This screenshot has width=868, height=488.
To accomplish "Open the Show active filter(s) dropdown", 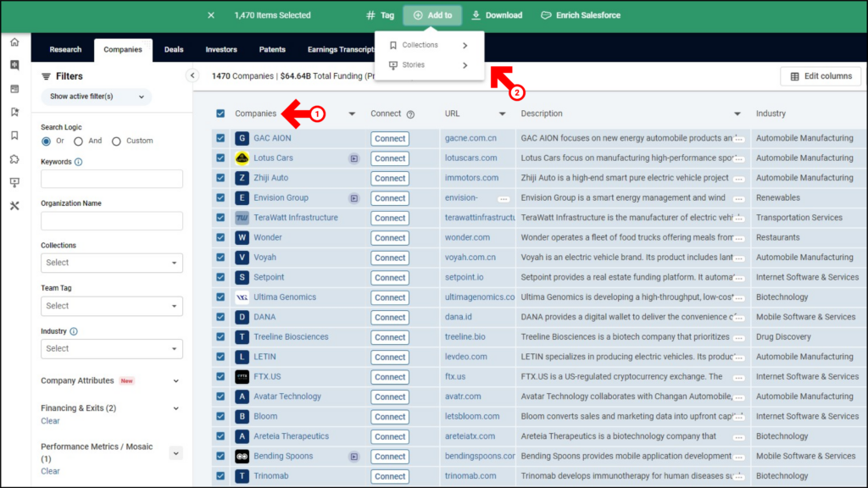I will click(97, 97).
